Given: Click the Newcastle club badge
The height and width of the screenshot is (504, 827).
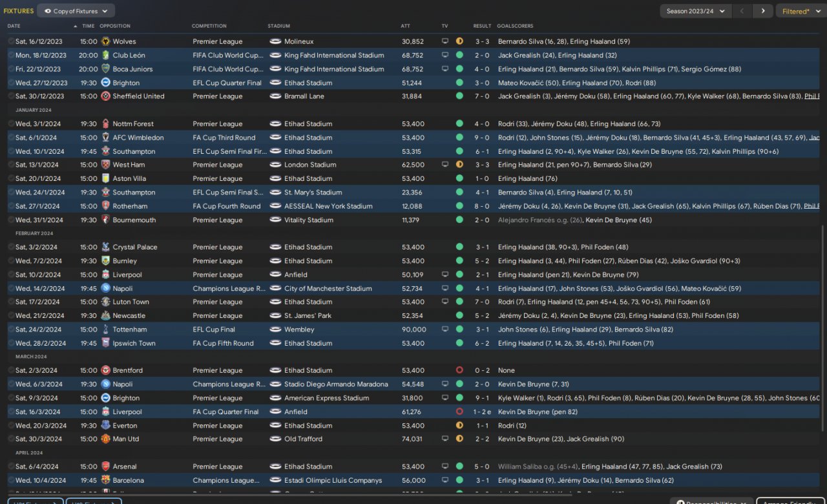Looking at the screenshot, I should click(105, 316).
